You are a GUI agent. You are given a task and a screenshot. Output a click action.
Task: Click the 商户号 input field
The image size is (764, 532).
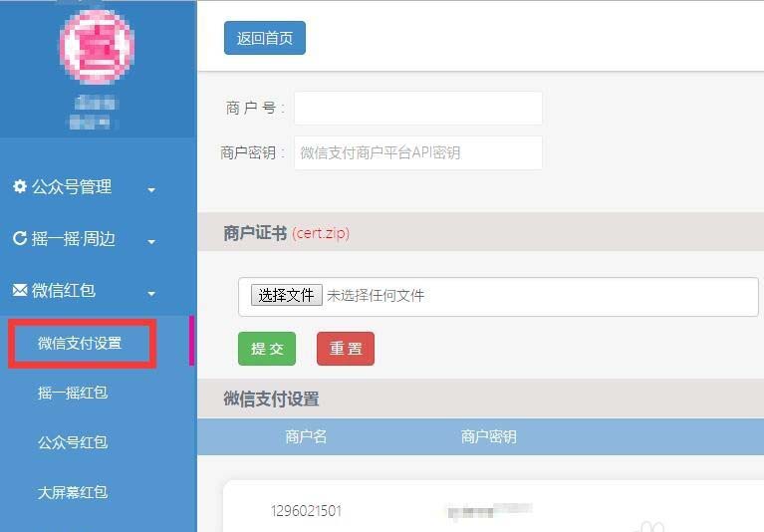pos(418,108)
